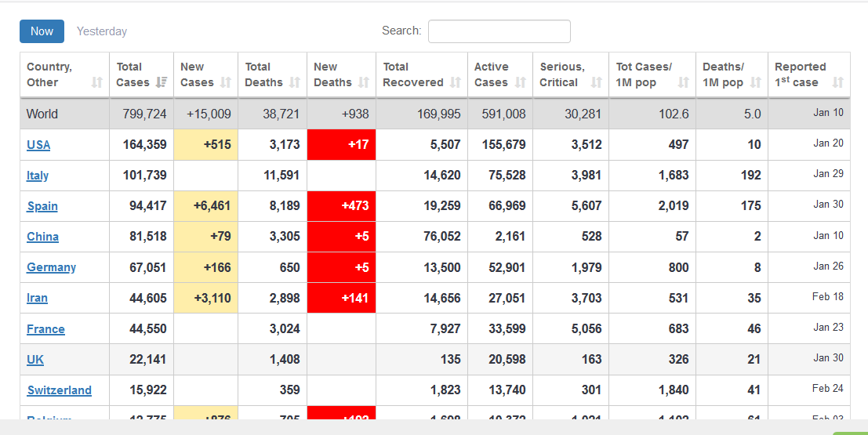Sort using Active Cases arrow icon
This screenshot has height=435, width=868.
tap(521, 82)
